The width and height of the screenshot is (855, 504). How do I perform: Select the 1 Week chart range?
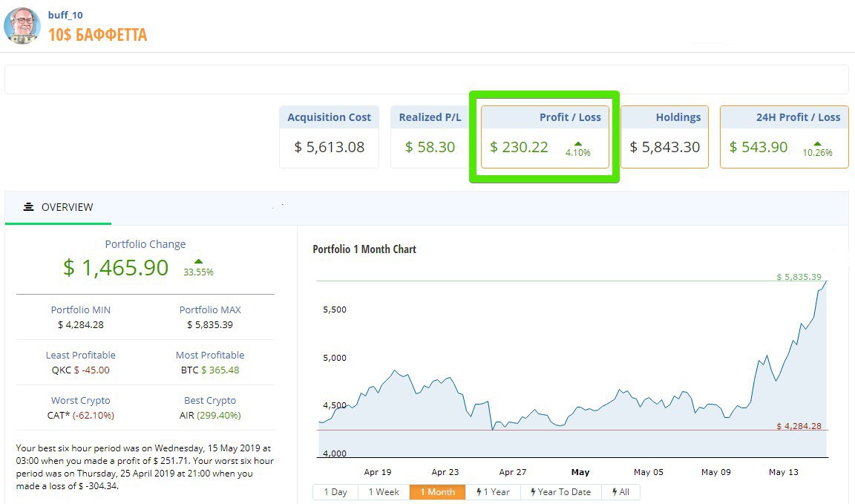click(384, 492)
